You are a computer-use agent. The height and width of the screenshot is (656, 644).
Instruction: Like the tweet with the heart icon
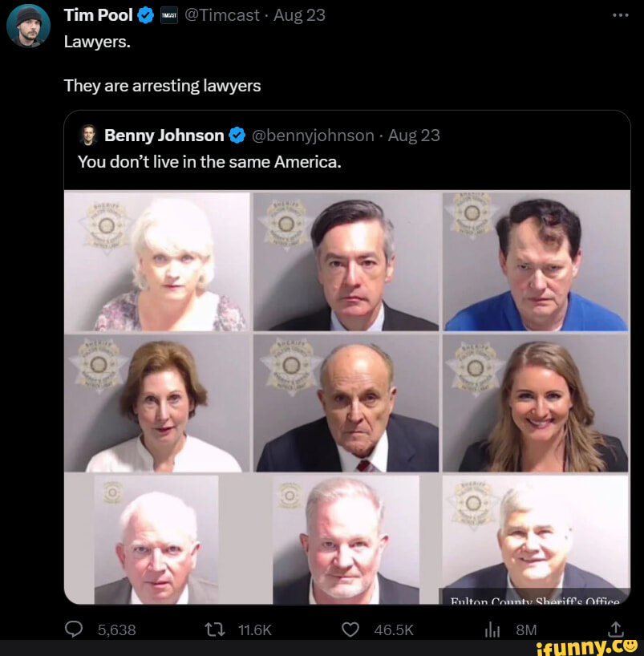pos(350,630)
